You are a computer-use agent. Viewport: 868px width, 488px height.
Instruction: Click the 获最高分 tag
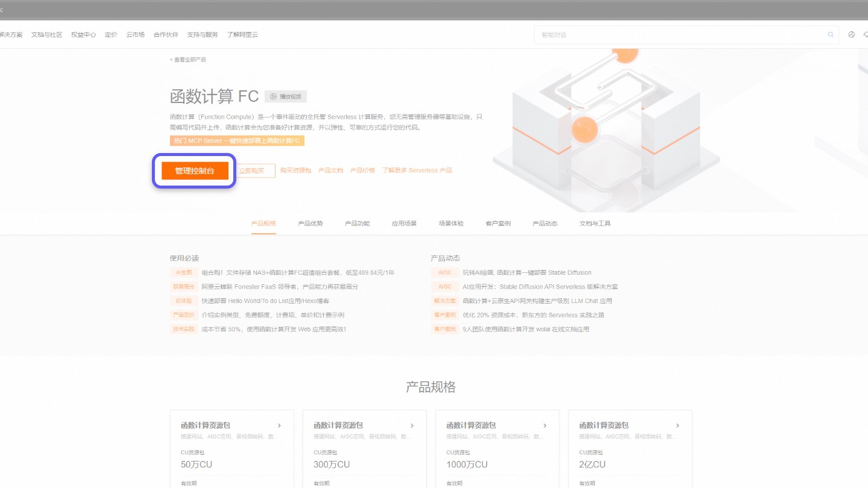click(183, 287)
